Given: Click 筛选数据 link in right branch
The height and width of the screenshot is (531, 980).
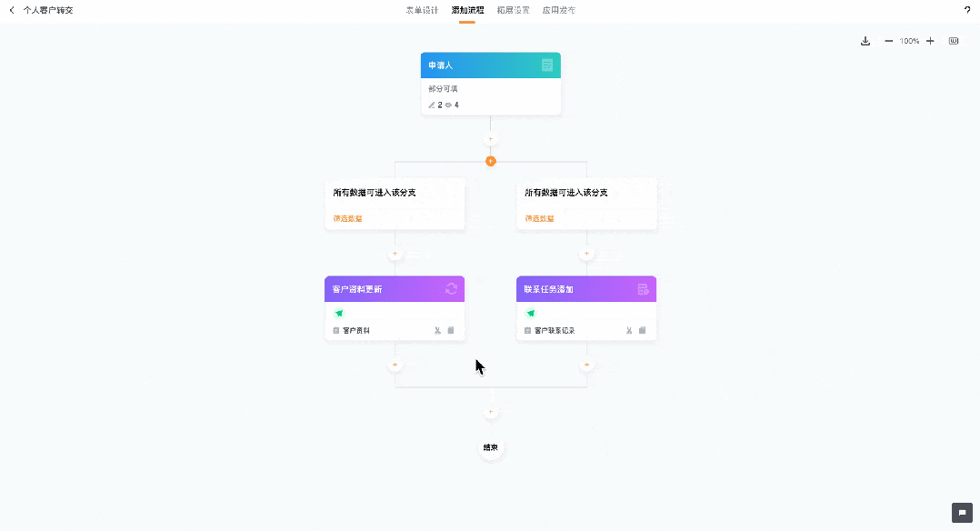Looking at the screenshot, I should [x=539, y=219].
